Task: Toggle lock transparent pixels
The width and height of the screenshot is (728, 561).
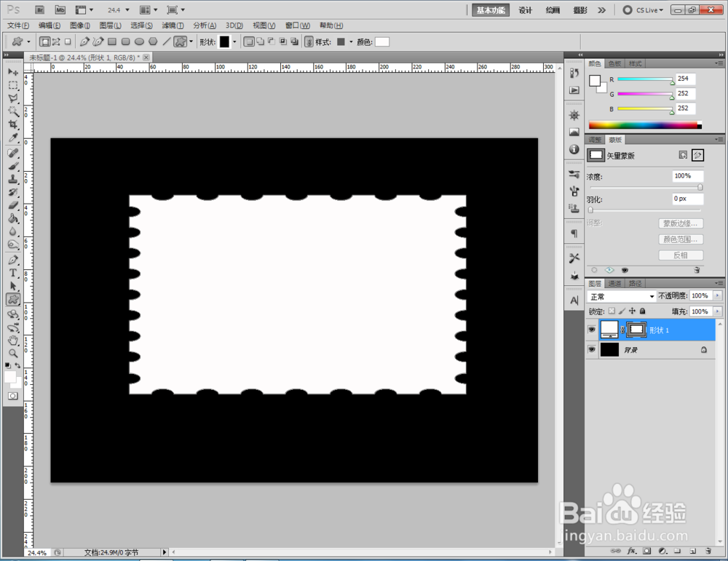Action: pos(612,311)
